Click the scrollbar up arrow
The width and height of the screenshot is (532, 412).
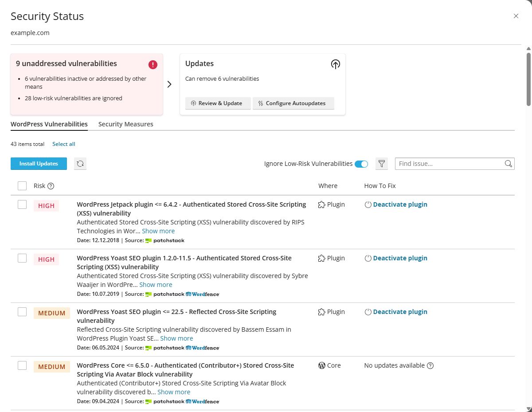528,48
